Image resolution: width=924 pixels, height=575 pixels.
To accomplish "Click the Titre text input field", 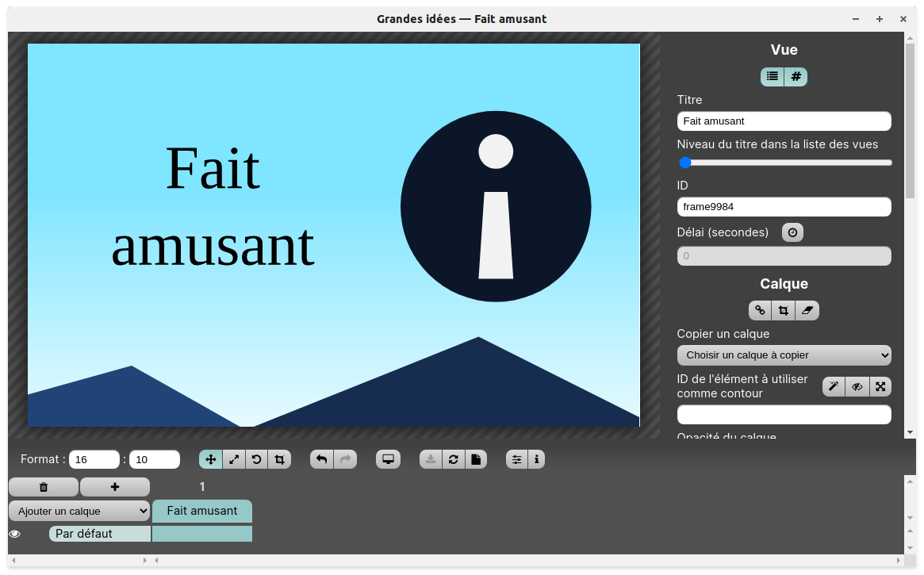I will pyautogui.click(x=784, y=121).
